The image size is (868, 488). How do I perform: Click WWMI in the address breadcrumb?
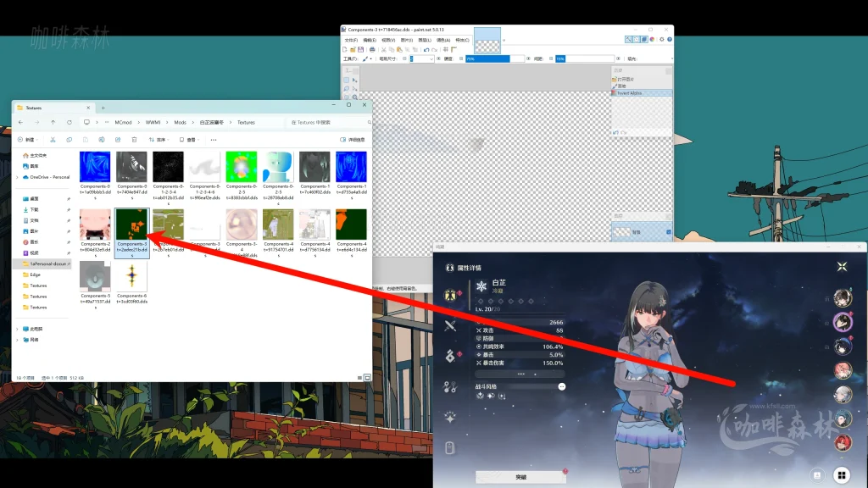tap(153, 122)
